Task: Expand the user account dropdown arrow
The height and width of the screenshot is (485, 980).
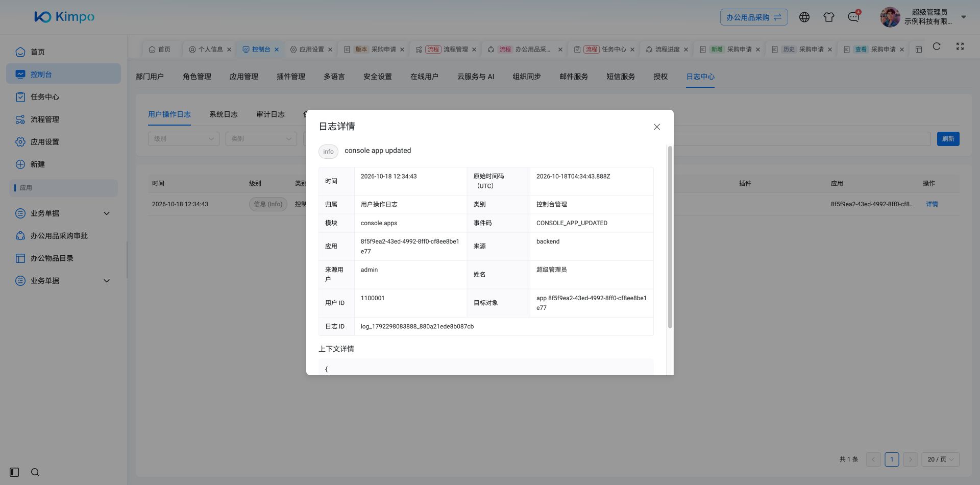Action: click(964, 17)
